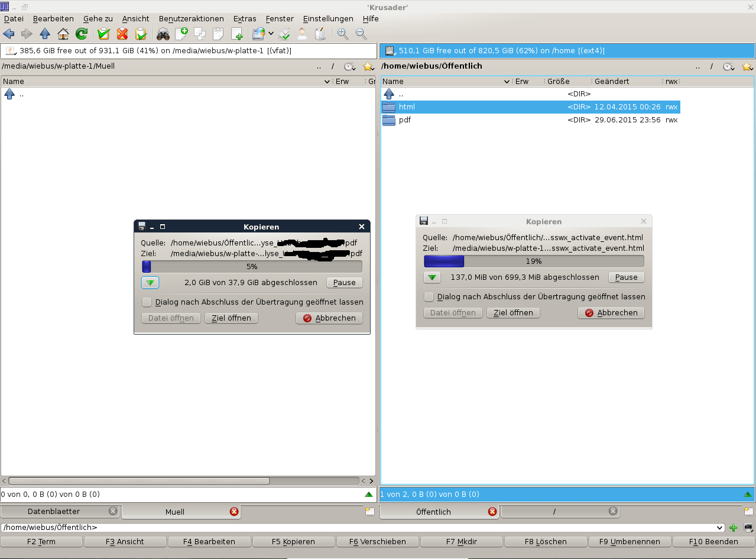
Task: Click left panel media drive icon
Action: (11, 51)
